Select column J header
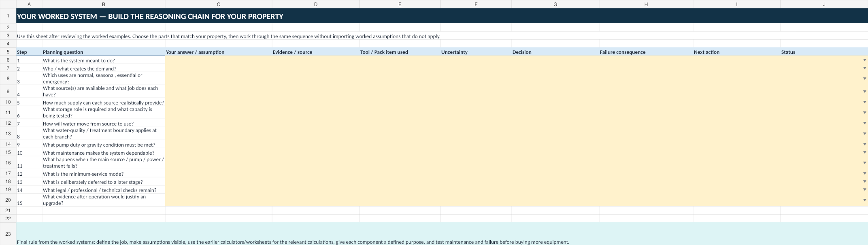The width and height of the screenshot is (868, 245). click(x=824, y=4)
